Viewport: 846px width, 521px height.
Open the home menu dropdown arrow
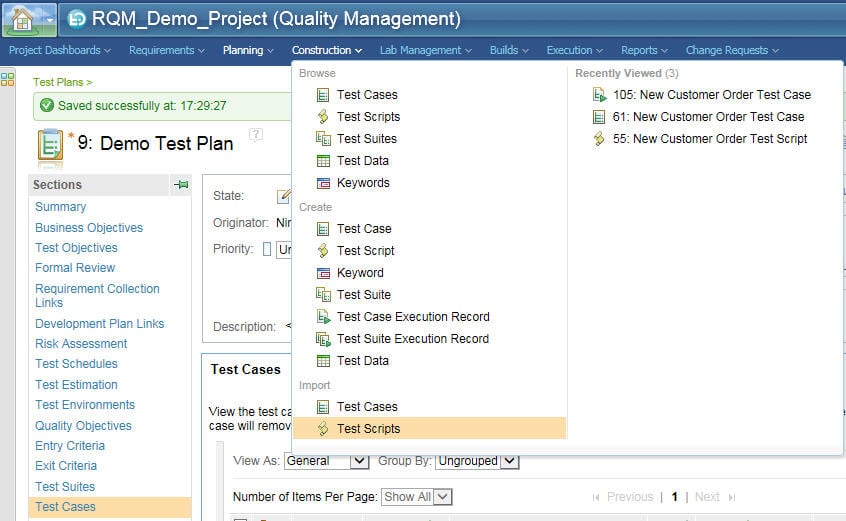[49, 20]
